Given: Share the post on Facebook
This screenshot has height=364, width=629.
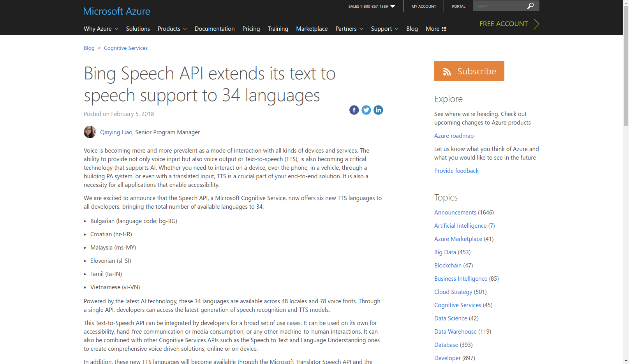Looking at the screenshot, I should [x=354, y=110].
